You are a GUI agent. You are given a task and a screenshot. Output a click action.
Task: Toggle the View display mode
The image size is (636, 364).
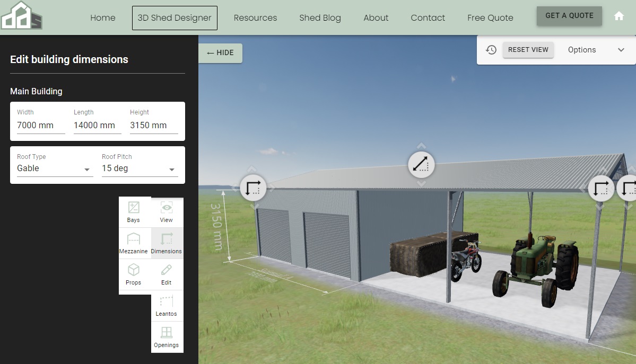tap(167, 211)
